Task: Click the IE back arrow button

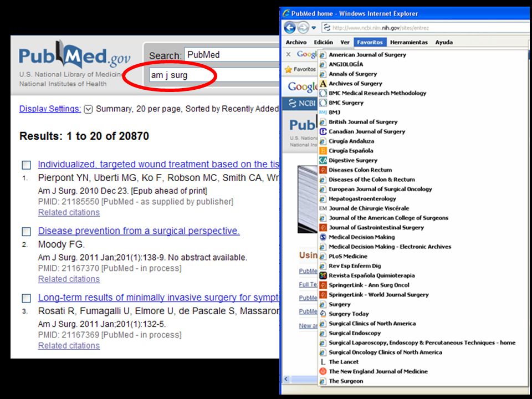Action: [290, 28]
